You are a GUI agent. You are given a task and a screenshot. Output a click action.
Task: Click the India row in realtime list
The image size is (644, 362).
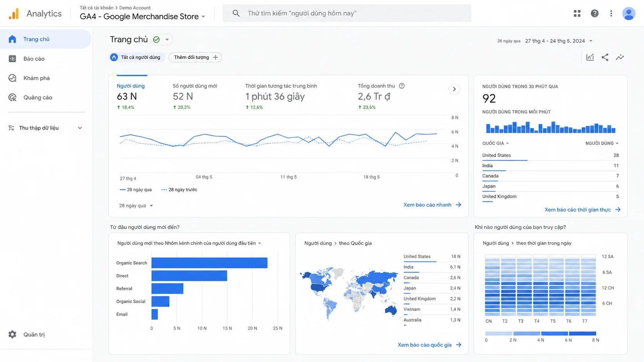(550, 166)
